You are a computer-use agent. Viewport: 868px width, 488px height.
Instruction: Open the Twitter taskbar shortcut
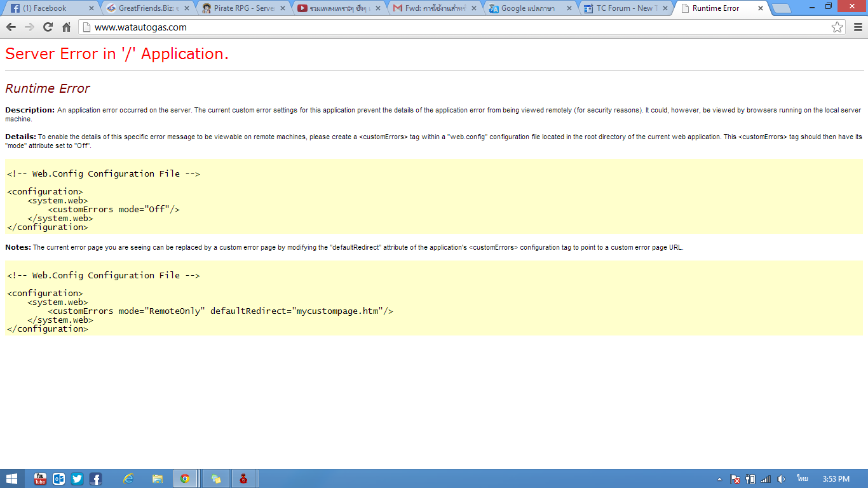[x=77, y=478]
